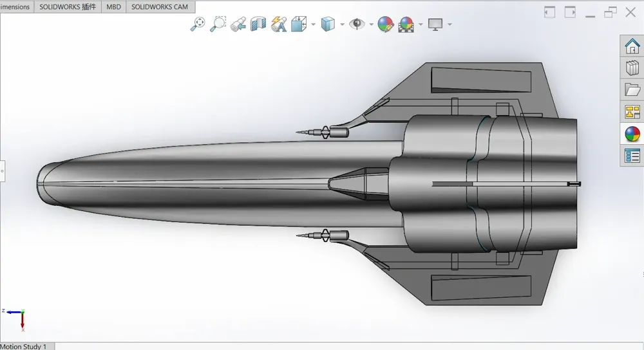
Task: Open the File Explorer folder pane icon
Action: pyautogui.click(x=632, y=89)
